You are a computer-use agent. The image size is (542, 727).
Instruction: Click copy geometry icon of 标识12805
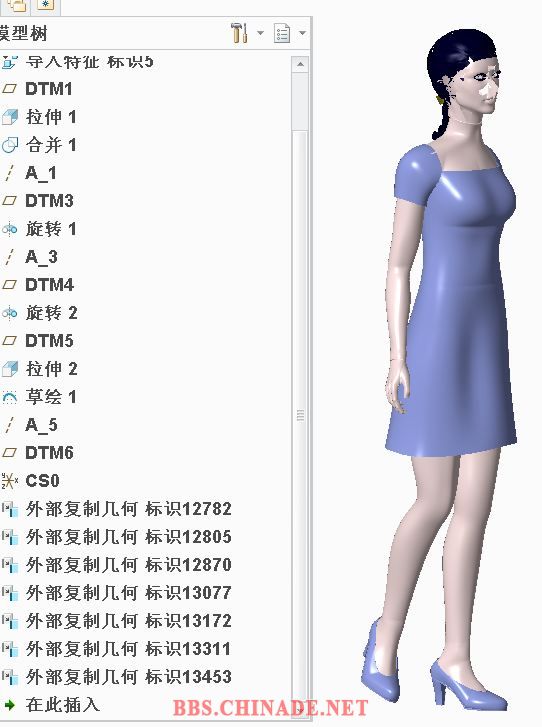pos(10,537)
